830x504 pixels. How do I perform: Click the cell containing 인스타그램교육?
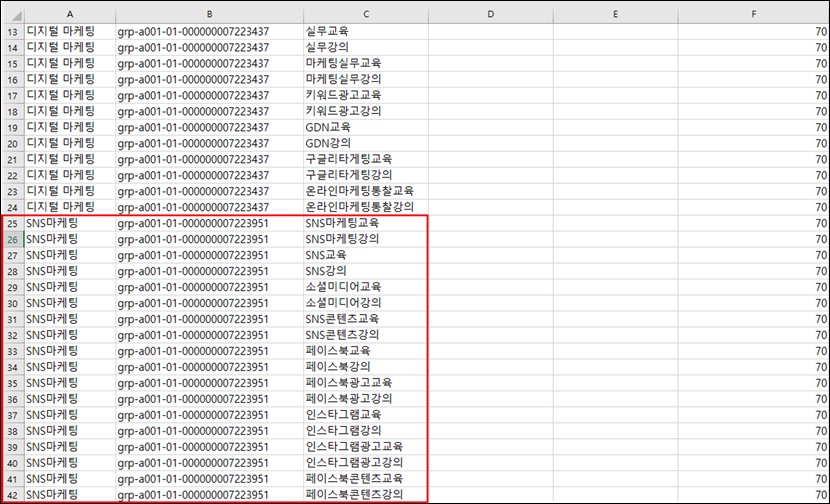coord(366,415)
